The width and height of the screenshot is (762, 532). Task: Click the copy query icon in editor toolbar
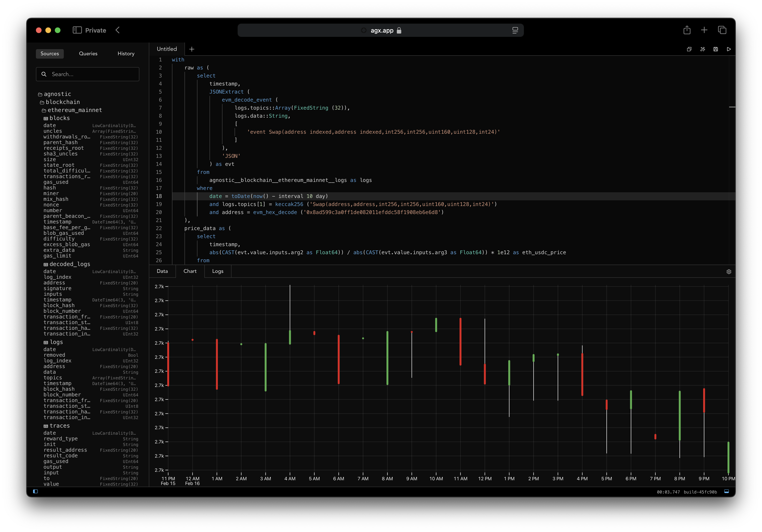coord(689,49)
